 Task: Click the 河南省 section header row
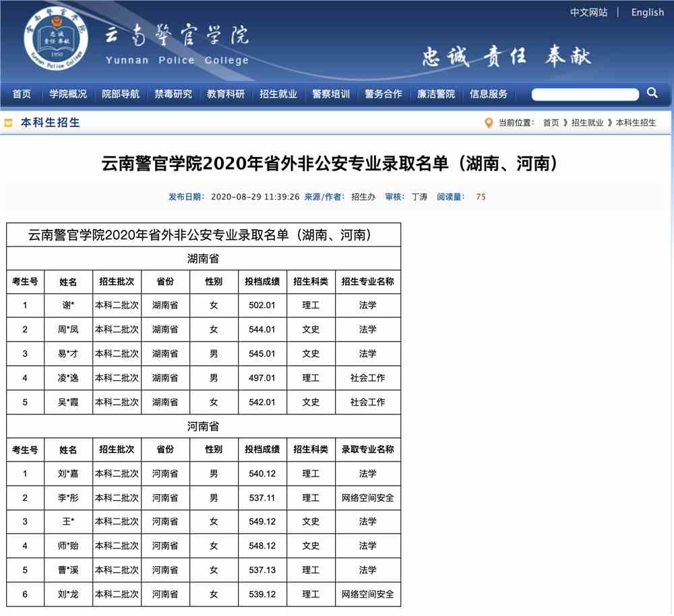click(204, 427)
